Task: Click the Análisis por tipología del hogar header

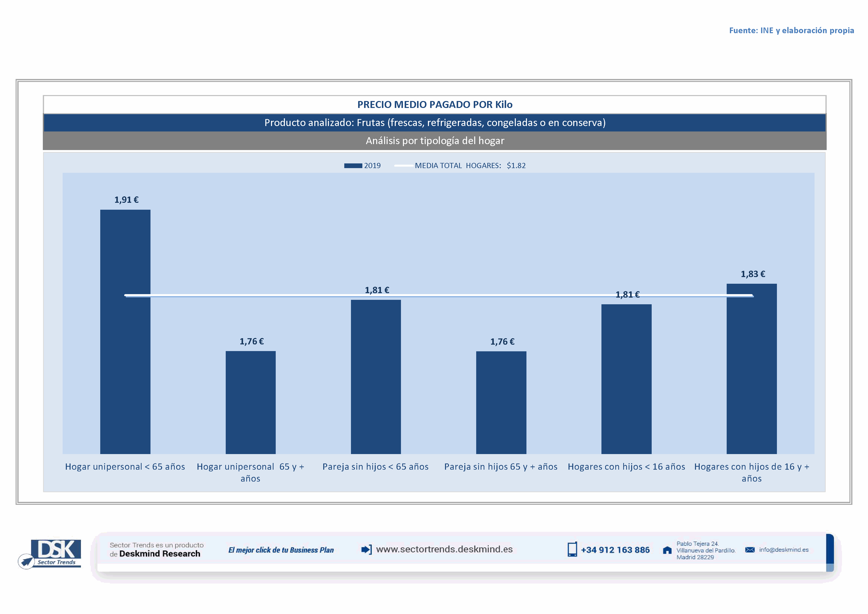Action: click(x=434, y=141)
